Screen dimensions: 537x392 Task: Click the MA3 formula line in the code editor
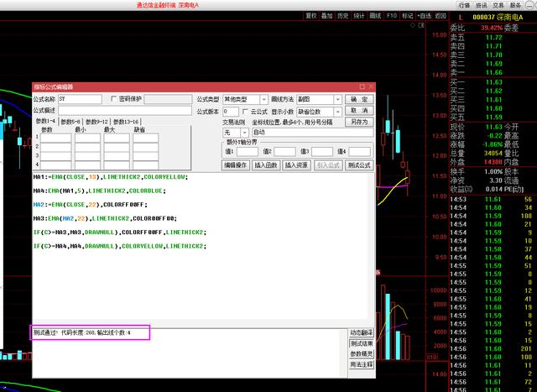(x=105, y=218)
